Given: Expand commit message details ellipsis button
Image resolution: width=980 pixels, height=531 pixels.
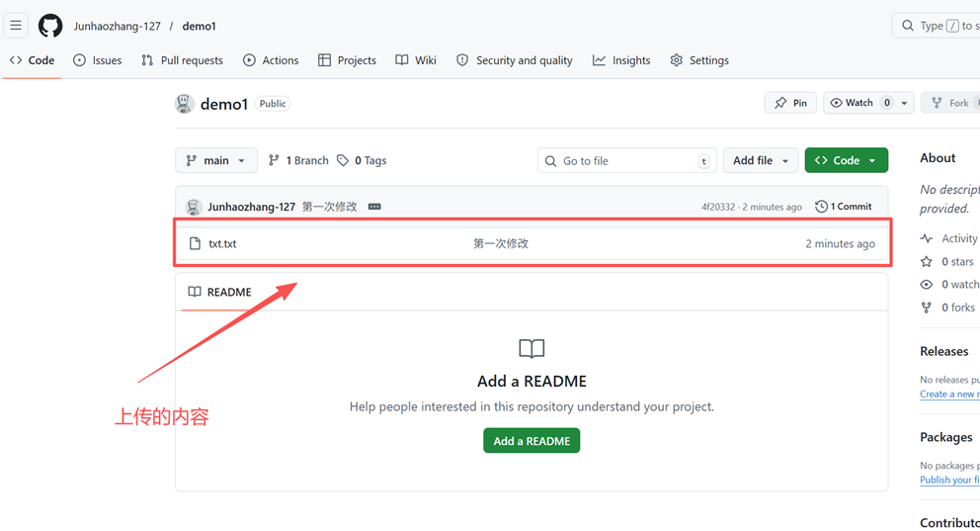Looking at the screenshot, I should pyautogui.click(x=374, y=207).
